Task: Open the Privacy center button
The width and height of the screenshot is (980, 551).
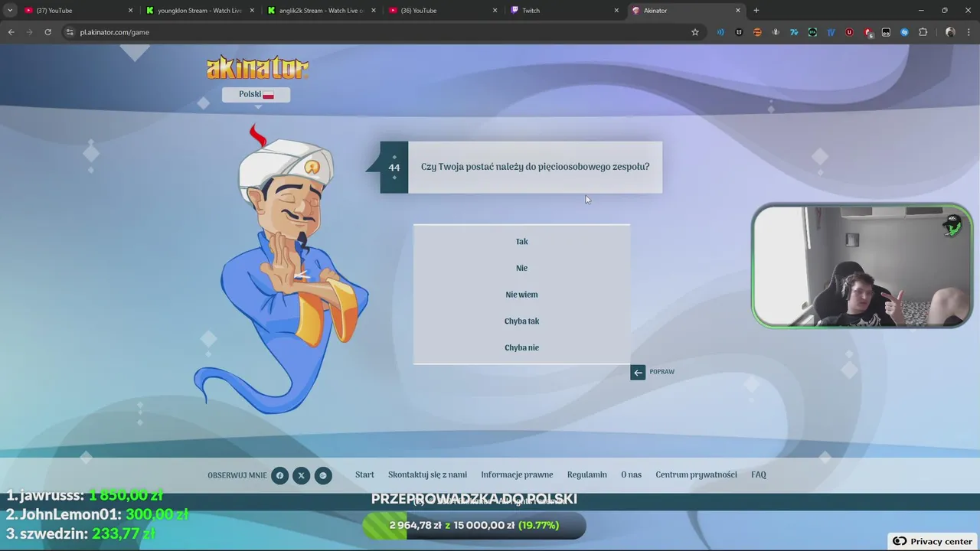Action: (x=933, y=541)
